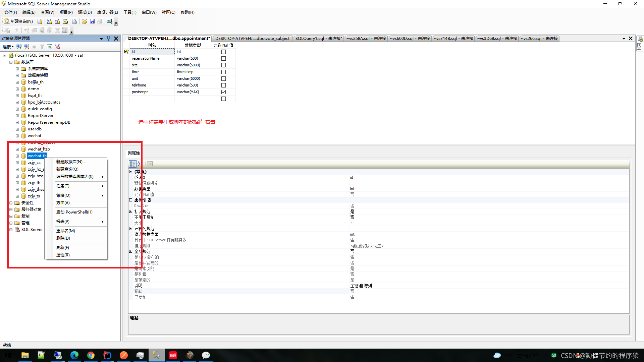Expand the 安全性 folder node
The width and height of the screenshot is (644, 362).
[x=11, y=203]
